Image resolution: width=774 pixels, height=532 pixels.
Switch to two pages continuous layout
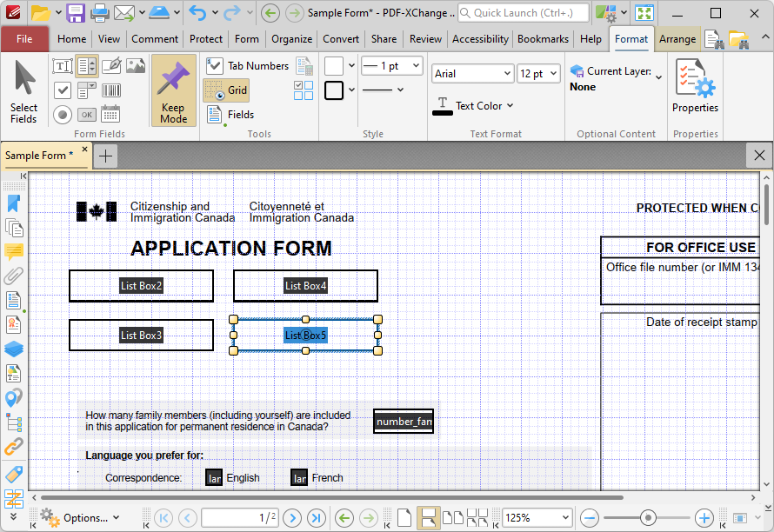tap(477, 518)
